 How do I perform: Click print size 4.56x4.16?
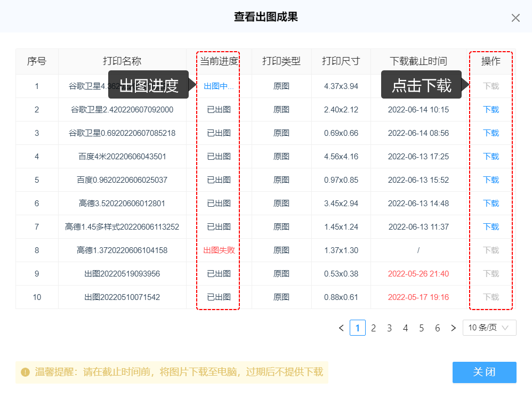click(341, 156)
